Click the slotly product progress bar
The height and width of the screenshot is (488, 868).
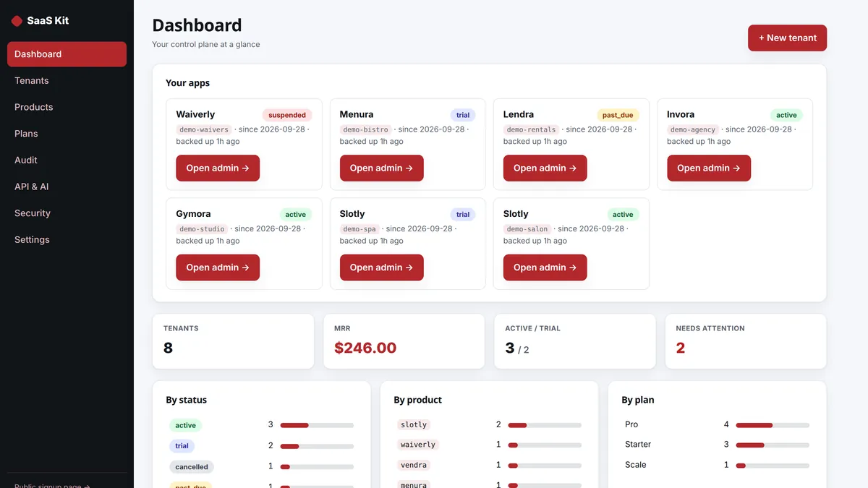click(x=545, y=425)
